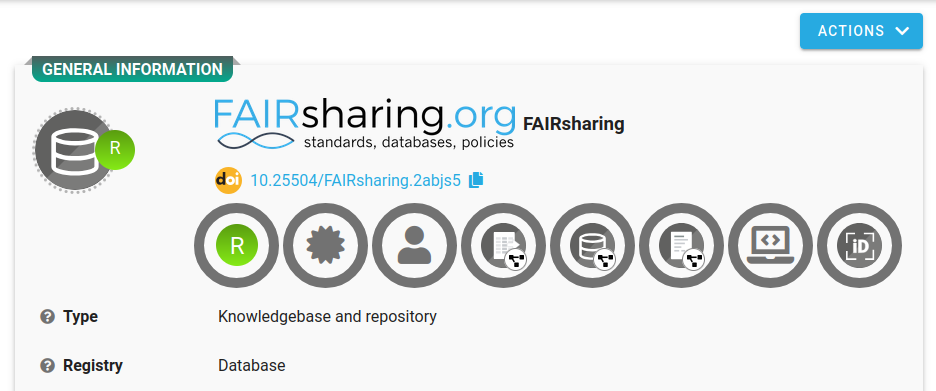Click the text-document related policies icon
Viewport: 936px width, 391px height.
(x=682, y=245)
